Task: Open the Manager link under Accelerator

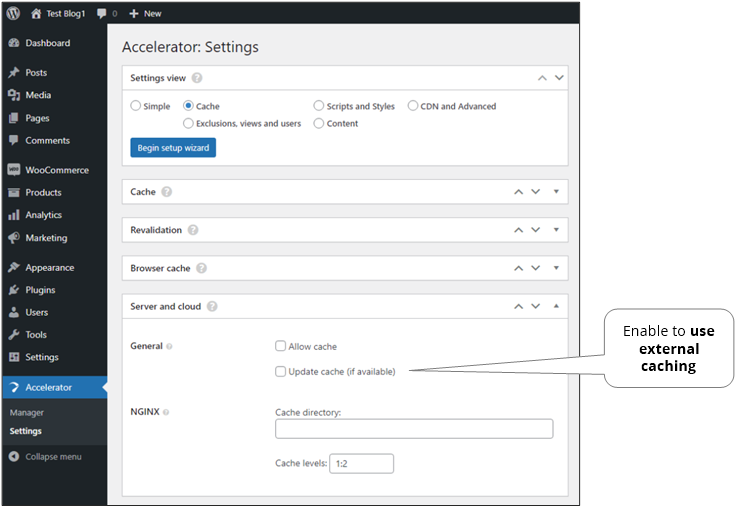Action: (27, 412)
